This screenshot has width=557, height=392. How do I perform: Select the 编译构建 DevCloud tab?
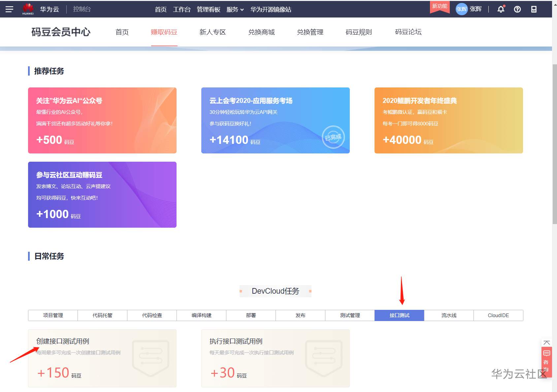(201, 315)
